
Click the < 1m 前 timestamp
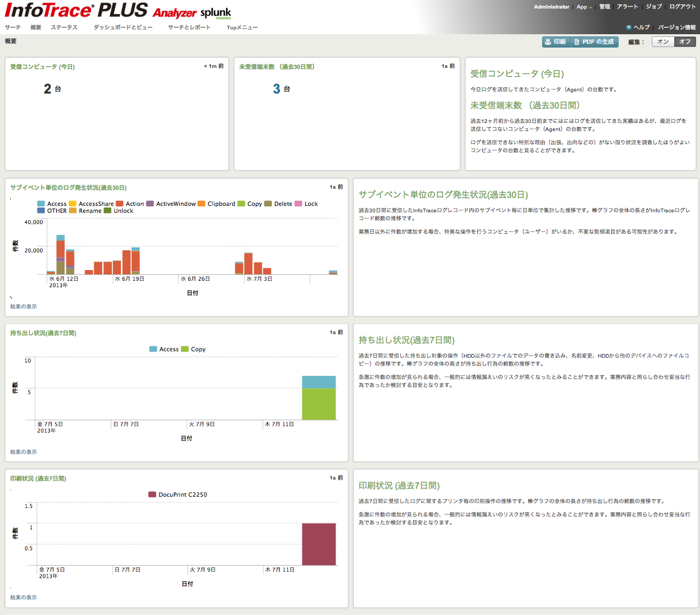click(214, 66)
